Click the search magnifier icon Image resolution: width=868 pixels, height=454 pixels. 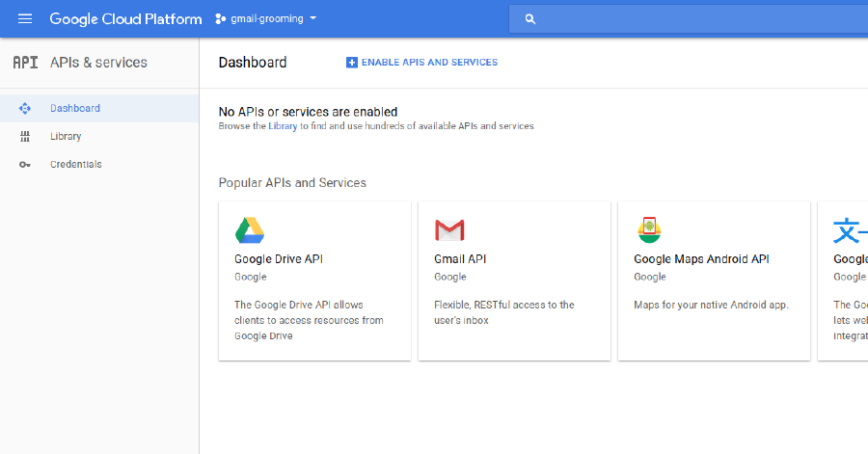click(530, 19)
